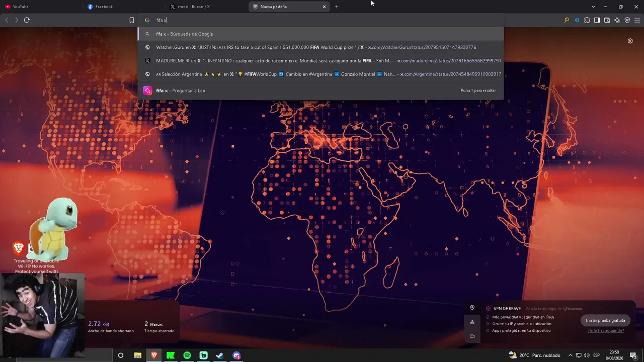Screen dimensions: 644x362
Task: Open Steam from the taskbar
Action: pyautogui.click(x=220, y=355)
